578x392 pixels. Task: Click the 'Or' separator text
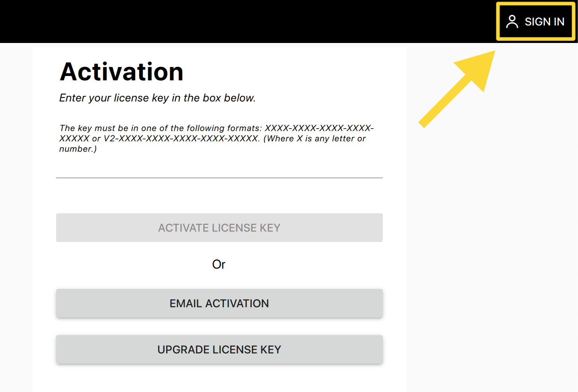point(219,264)
